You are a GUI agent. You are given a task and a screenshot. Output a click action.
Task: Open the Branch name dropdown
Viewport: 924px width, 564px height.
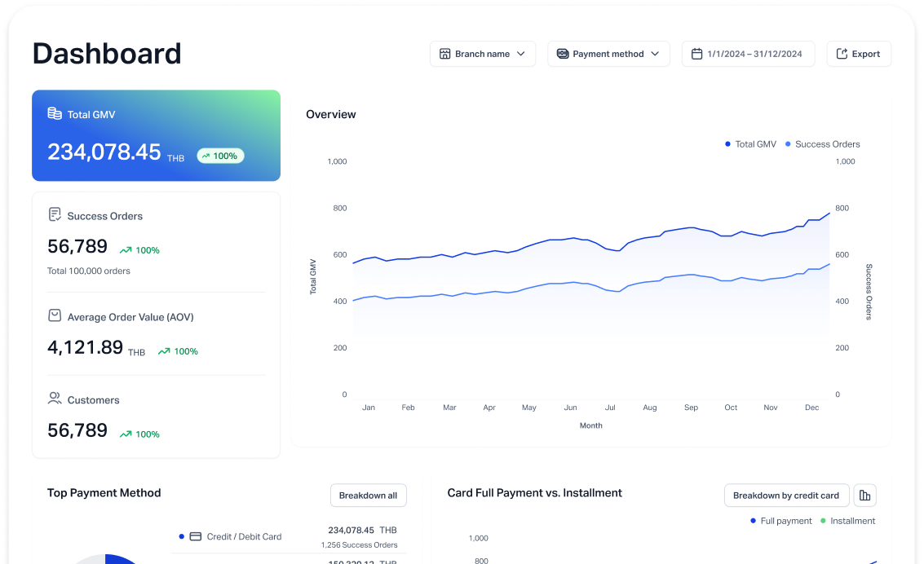coord(483,54)
